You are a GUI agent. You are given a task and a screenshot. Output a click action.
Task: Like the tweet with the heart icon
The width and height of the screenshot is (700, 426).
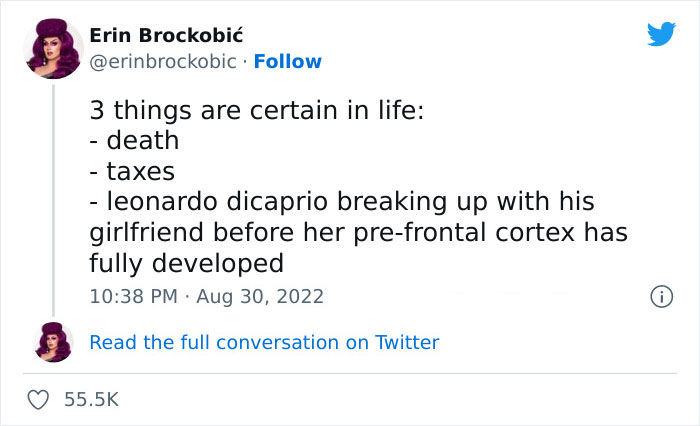[x=39, y=399]
